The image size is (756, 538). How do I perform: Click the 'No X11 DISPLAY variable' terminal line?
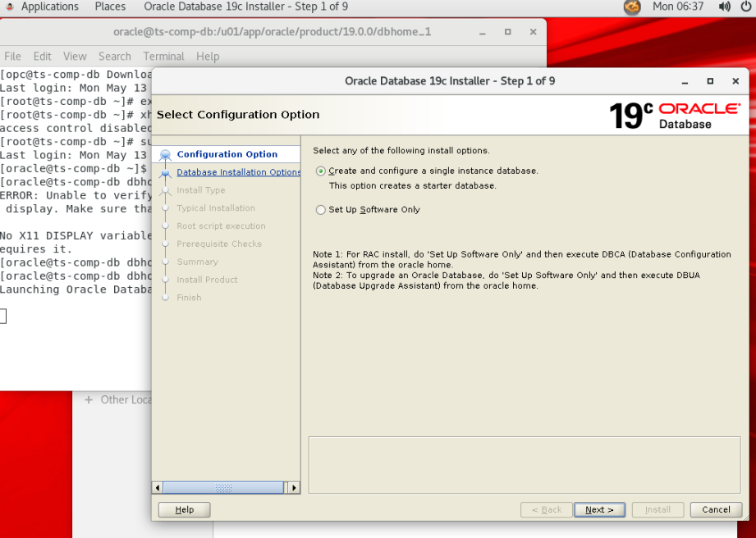point(76,235)
